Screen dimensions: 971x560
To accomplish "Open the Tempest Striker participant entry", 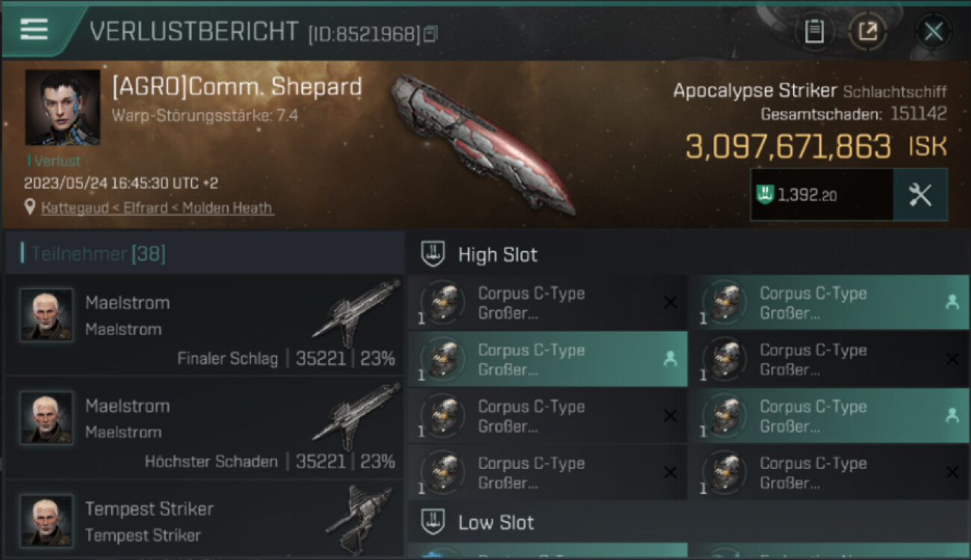I will coord(204,520).
